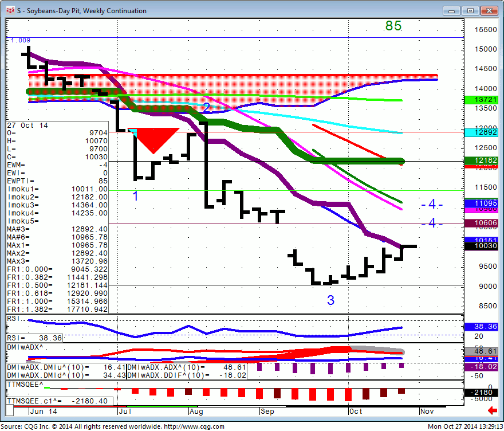Click the H= 10070 high value row
This screenshot has height=431, width=504.
[x=57, y=141]
